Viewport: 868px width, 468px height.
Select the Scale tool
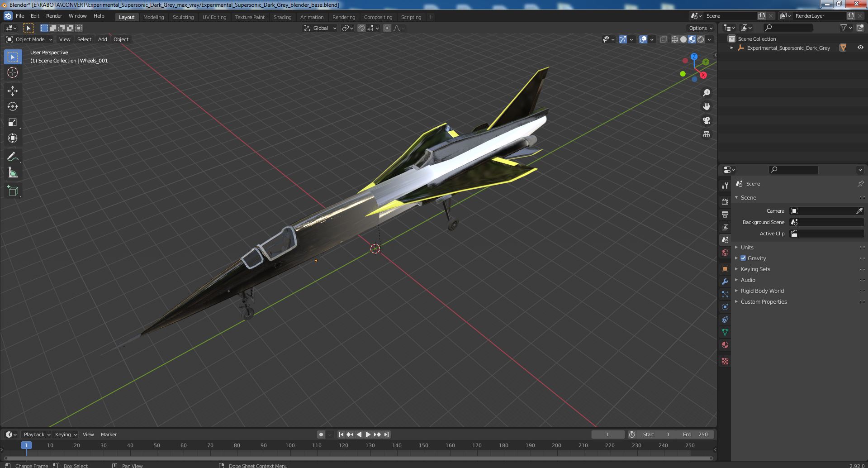click(x=13, y=122)
